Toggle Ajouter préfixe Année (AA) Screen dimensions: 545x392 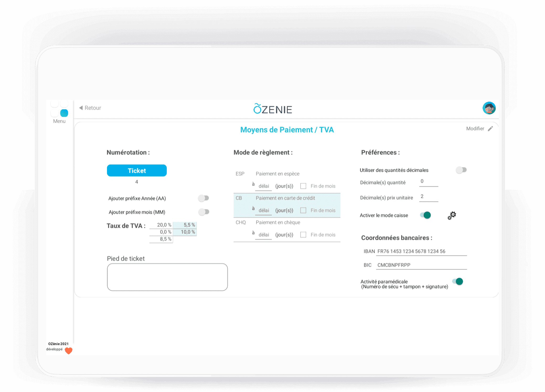(x=204, y=198)
